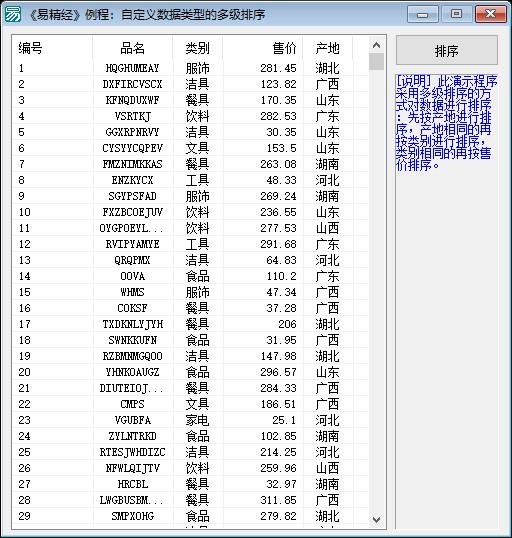Select the row with ENZKYCX
This screenshot has height=538, width=512.
(190, 180)
